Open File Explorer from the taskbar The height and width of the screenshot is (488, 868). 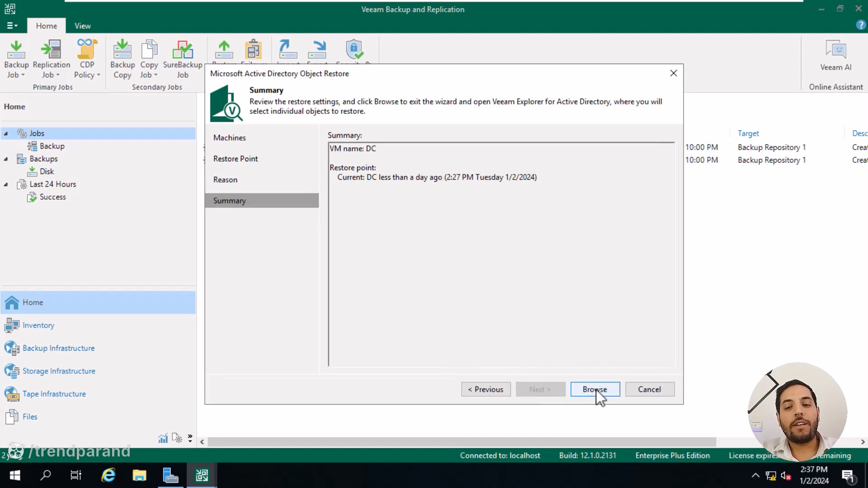(x=139, y=475)
